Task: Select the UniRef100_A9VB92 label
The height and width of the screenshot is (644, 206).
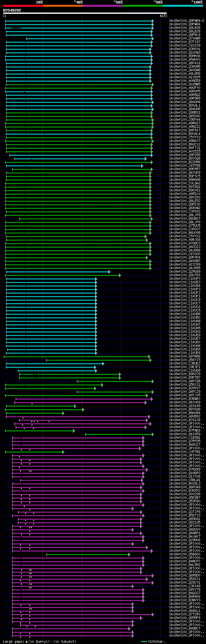Action: (185, 416)
